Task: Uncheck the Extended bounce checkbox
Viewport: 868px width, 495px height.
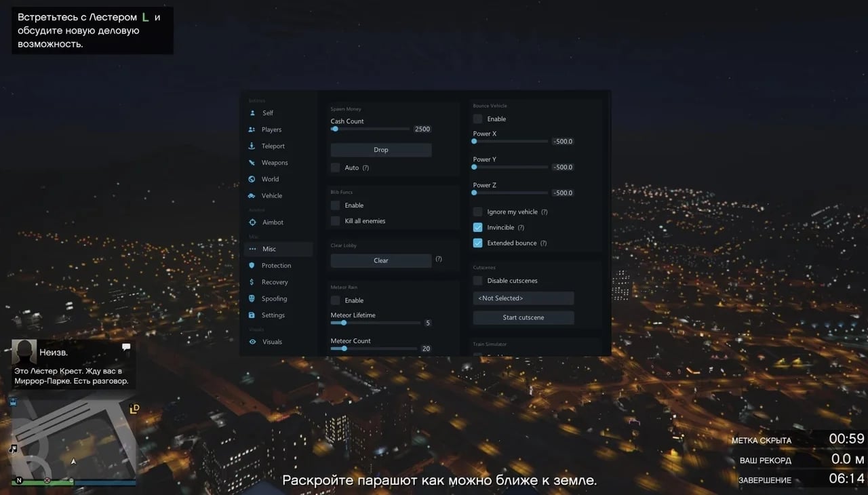Action: coord(477,243)
